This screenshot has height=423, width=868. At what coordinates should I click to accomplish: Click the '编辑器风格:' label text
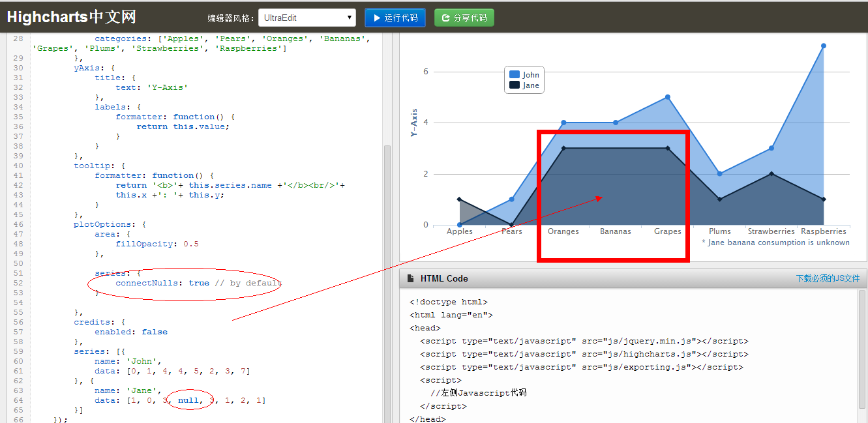[231, 18]
